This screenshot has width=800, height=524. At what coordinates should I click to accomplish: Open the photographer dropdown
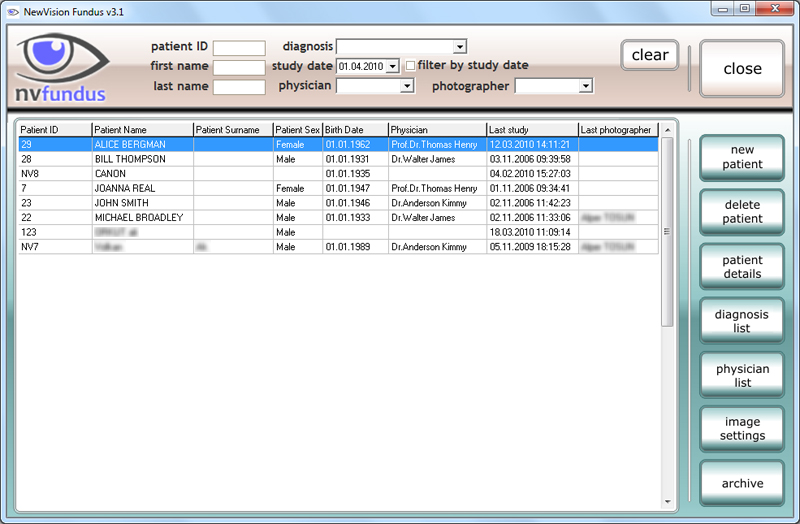(585, 87)
